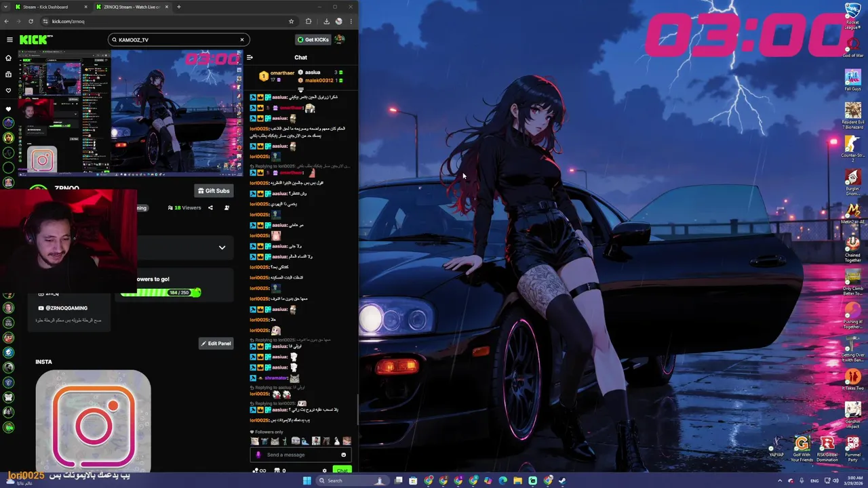Open Rocket League desktop shortcut

tap(852, 16)
